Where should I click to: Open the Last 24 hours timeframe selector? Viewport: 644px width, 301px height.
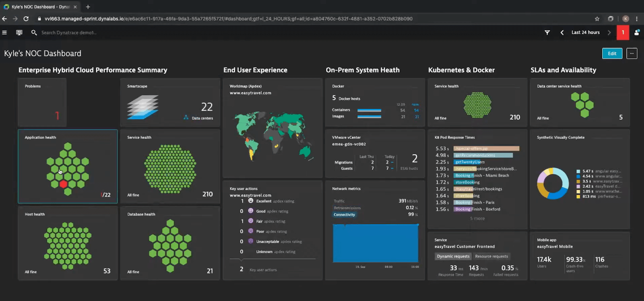[x=585, y=33]
